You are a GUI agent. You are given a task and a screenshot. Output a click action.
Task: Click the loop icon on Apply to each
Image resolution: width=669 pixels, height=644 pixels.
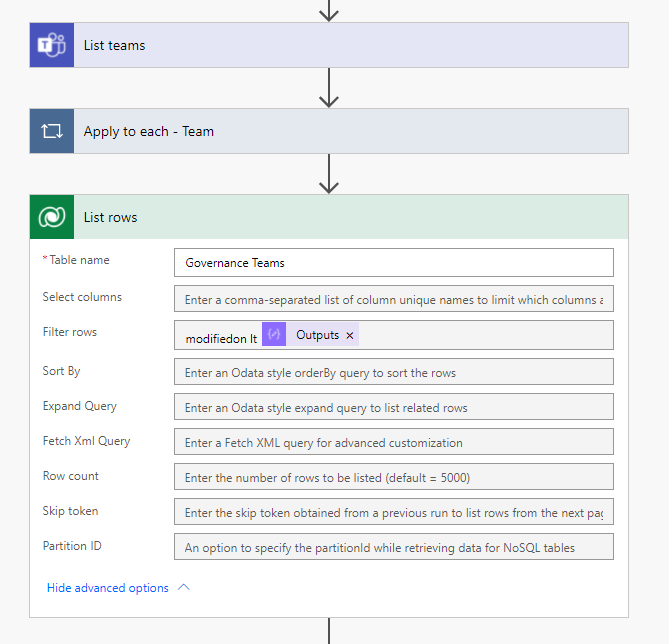point(52,131)
